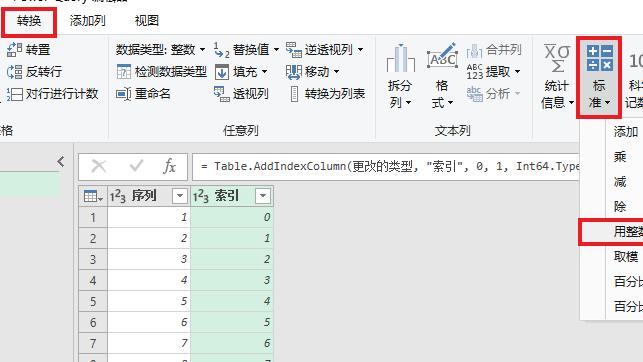The height and width of the screenshot is (362, 643).
Task: Select row number 1 header
Action: pyautogui.click(x=93, y=217)
